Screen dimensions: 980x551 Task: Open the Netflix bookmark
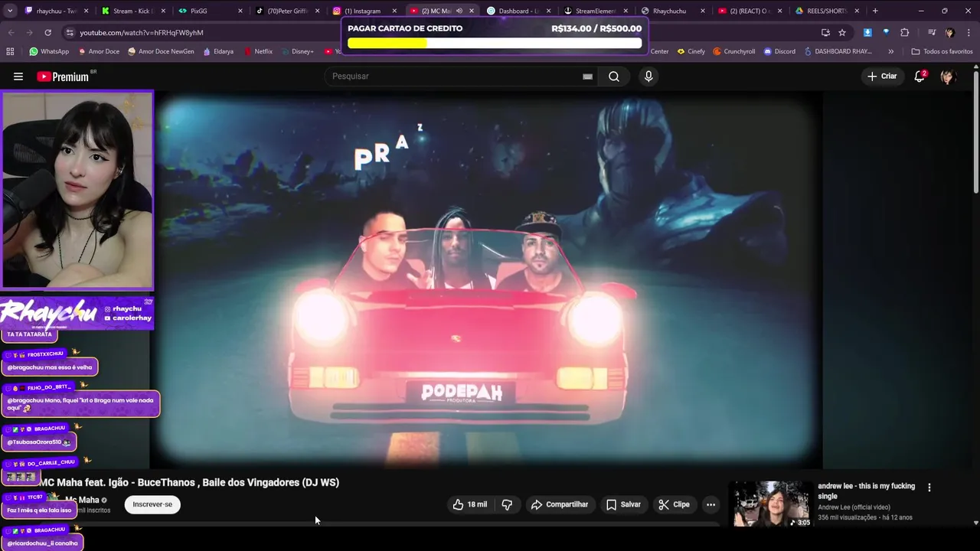258,51
